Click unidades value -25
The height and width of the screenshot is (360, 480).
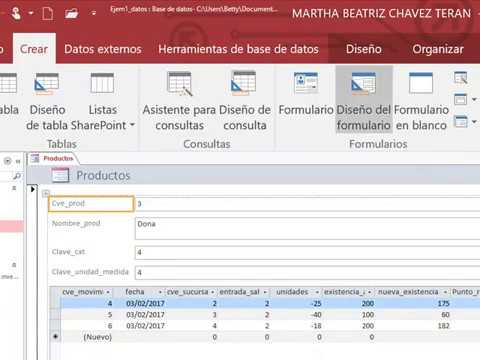(x=315, y=304)
